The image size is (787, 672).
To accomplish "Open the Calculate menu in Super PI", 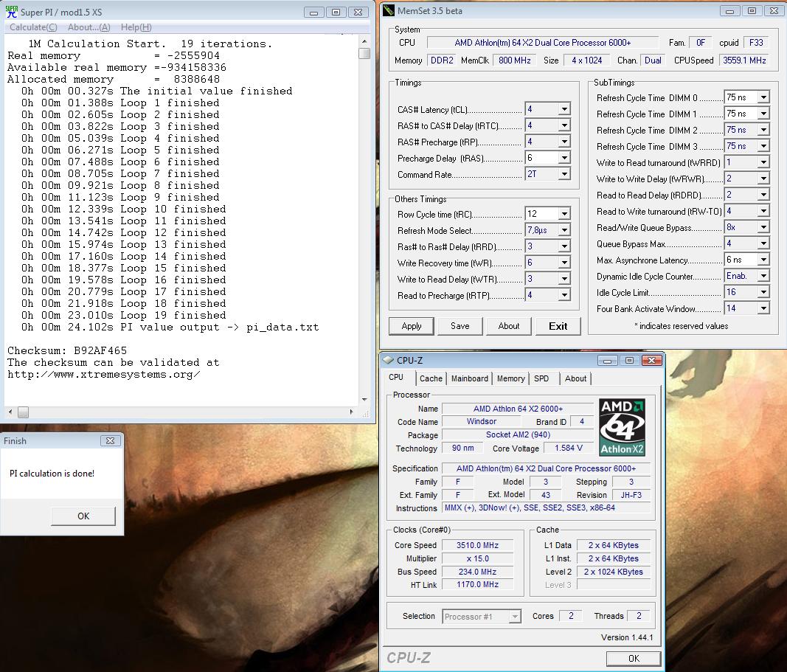I will click(33, 27).
